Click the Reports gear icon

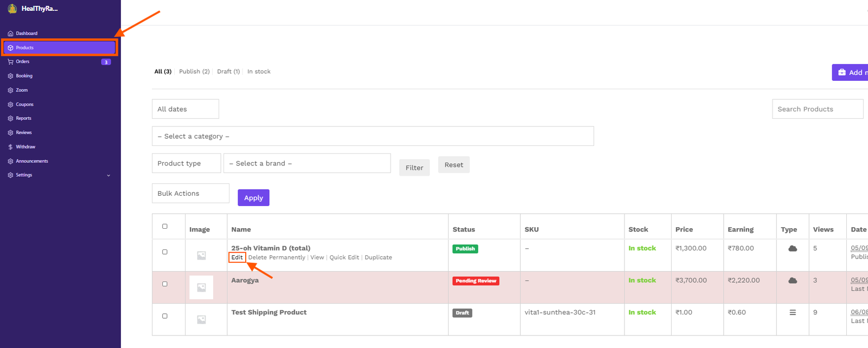coord(10,118)
